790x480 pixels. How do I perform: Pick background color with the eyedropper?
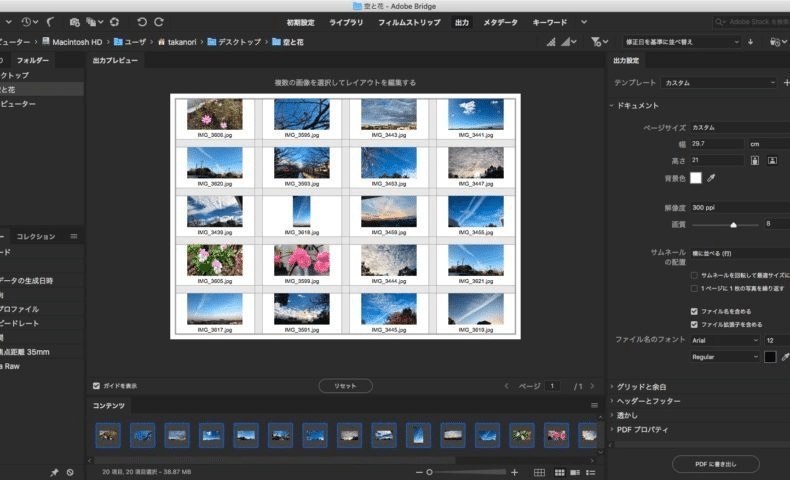(712, 178)
